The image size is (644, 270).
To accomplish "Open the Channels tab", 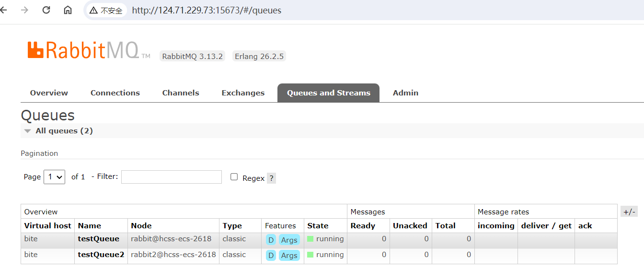I will [x=181, y=93].
